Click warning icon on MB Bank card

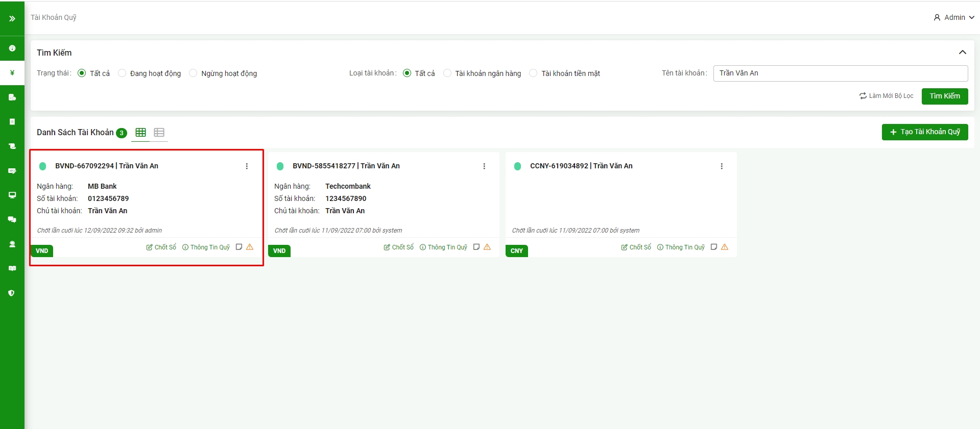click(x=250, y=247)
